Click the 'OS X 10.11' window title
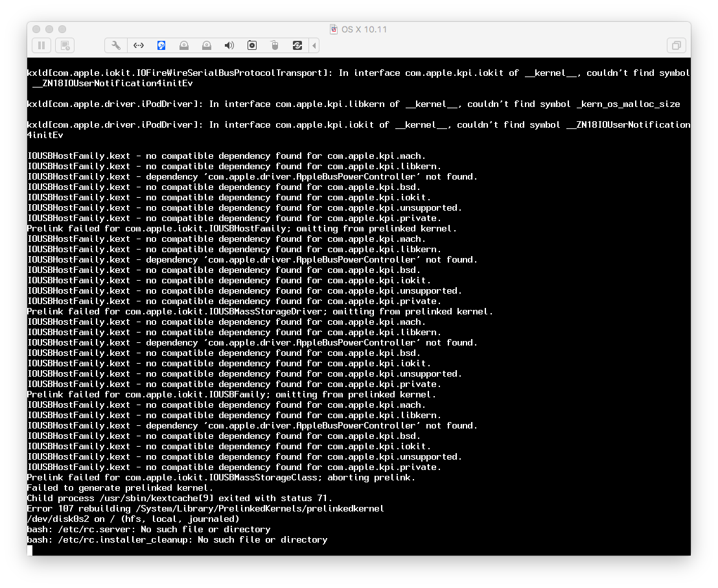 point(364,29)
